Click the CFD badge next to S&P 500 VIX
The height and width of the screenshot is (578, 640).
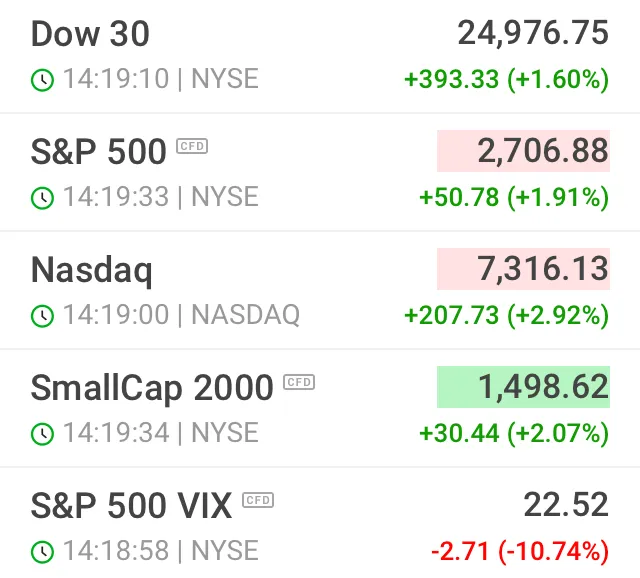tap(258, 500)
